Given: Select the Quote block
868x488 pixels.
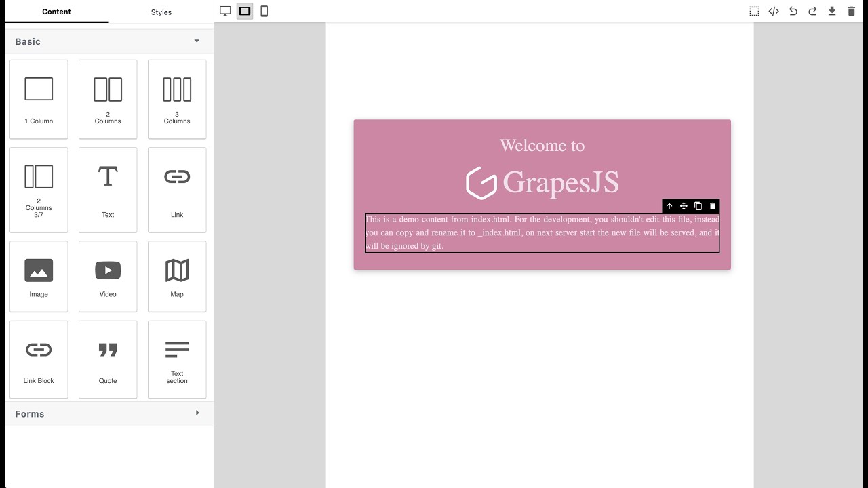Looking at the screenshot, I should pyautogui.click(x=108, y=359).
